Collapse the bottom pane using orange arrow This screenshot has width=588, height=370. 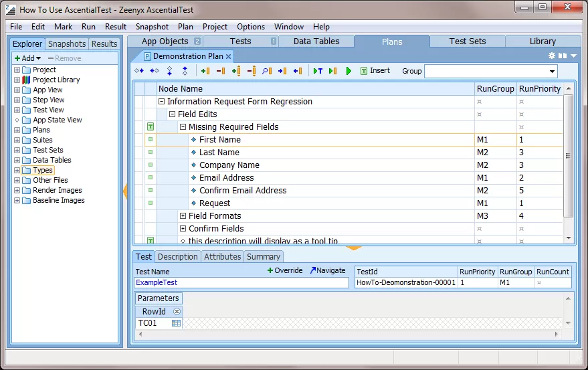coord(354,248)
